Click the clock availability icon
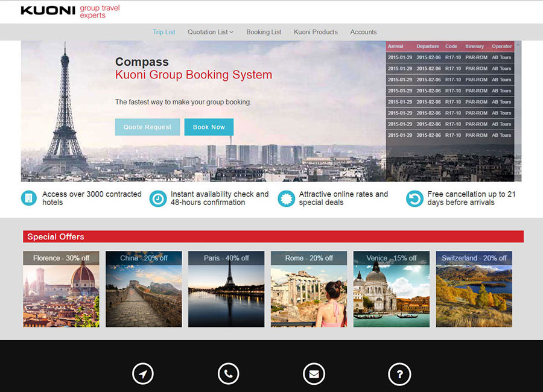The image size is (543, 392). click(157, 198)
